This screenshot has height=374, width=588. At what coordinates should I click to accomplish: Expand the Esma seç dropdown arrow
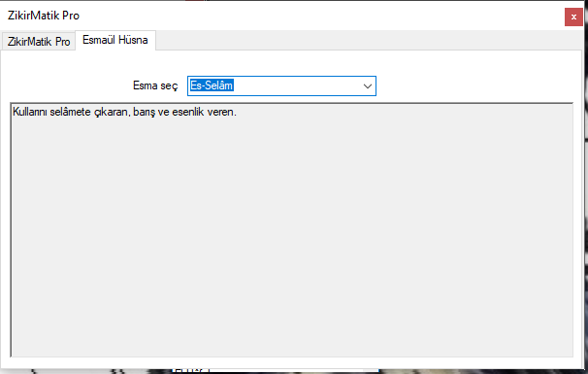coord(367,86)
